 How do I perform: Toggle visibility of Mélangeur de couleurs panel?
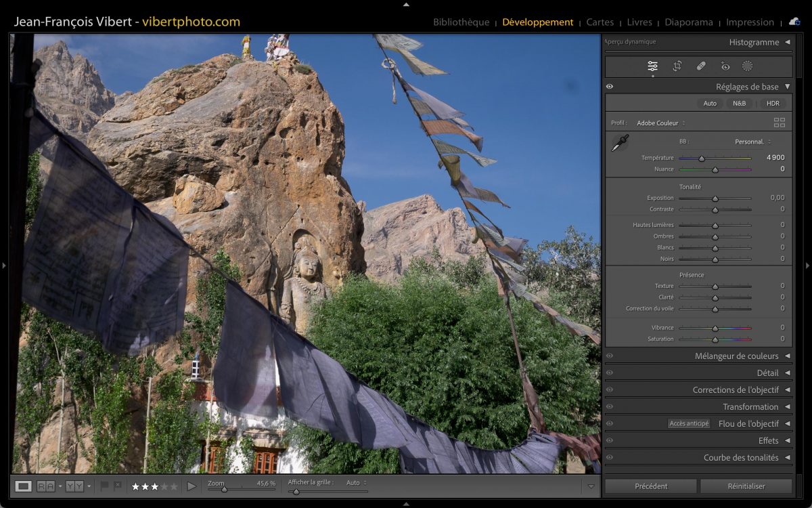[610, 356]
